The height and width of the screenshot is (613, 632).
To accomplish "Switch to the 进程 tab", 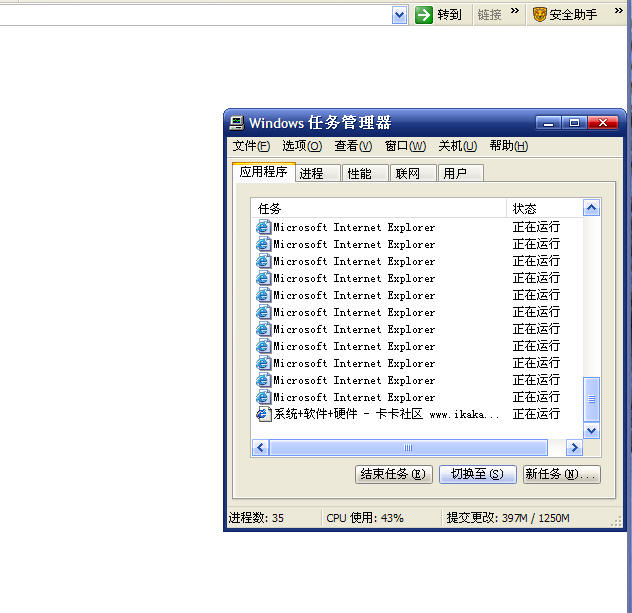I will coord(318,174).
